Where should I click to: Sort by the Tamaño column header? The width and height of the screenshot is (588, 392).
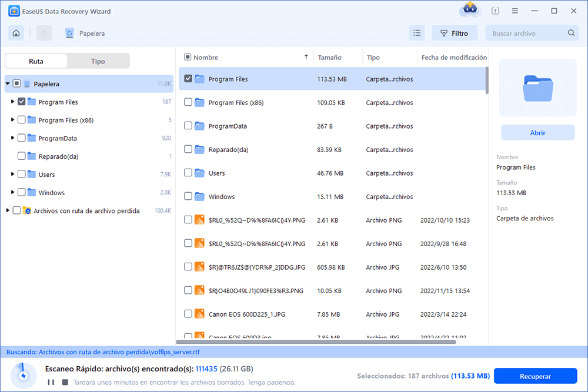[x=330, y=58]
